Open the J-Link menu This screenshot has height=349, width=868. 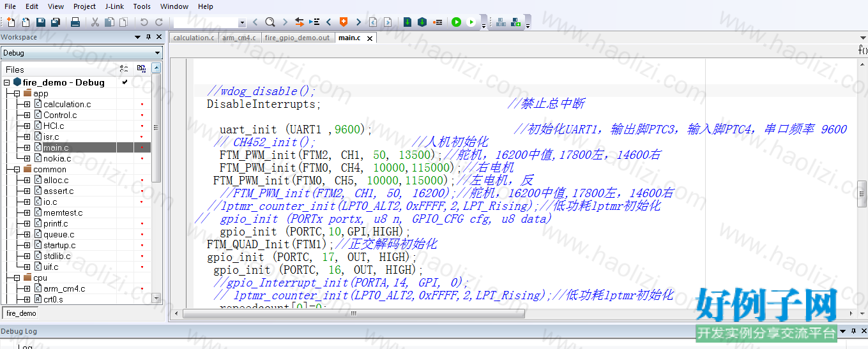114,6
